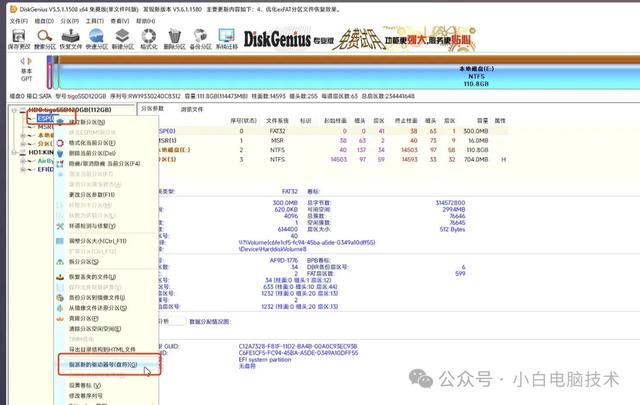Click the 坏道检测与修复 tools icon
Viewport: 640px width, 405px height.
click(60, 226)
